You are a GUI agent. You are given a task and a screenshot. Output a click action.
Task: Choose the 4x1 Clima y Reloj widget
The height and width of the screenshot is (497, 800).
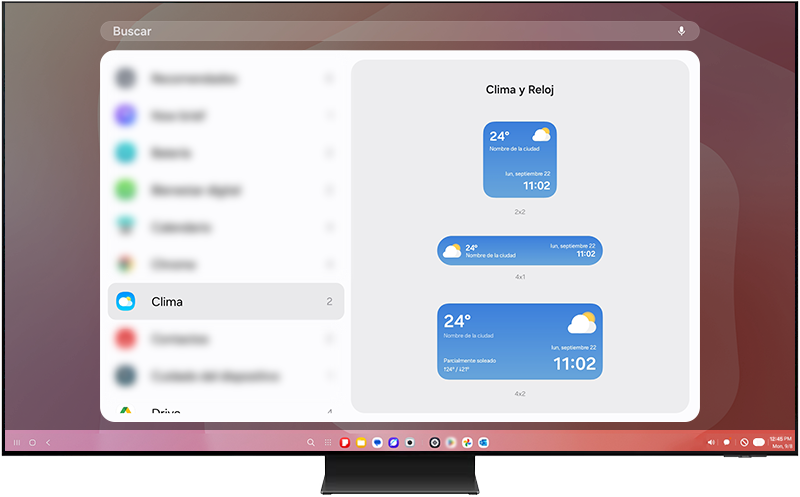519,250
